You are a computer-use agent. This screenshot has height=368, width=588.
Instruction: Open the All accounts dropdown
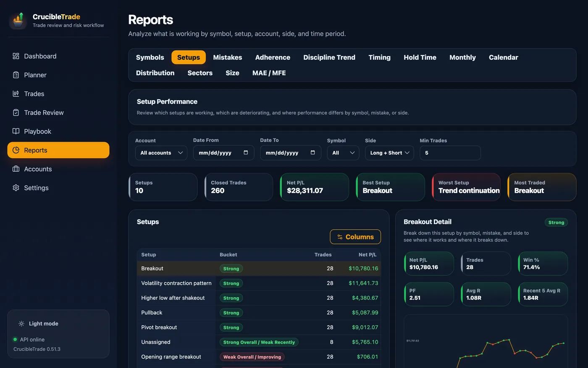pyautogui.click(x=161, y=153)
